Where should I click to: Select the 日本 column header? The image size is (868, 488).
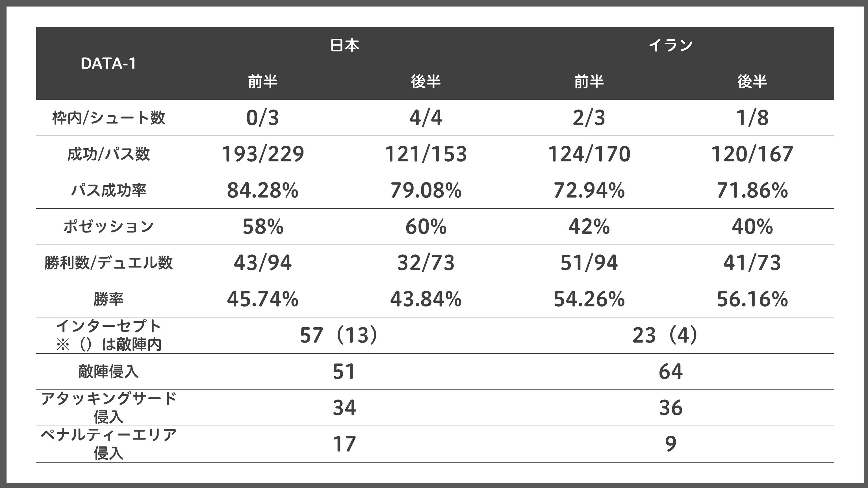344,45
